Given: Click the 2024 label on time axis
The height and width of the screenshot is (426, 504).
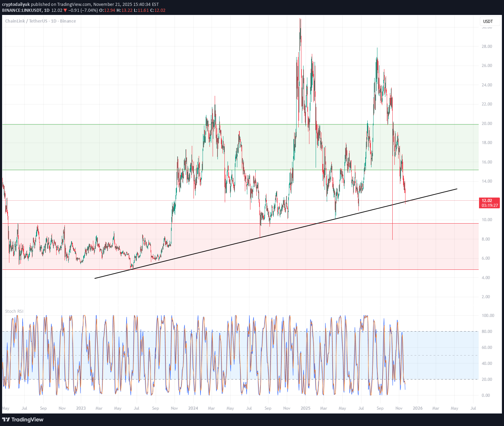Looking at the screenshot, I should click(193, 408).
